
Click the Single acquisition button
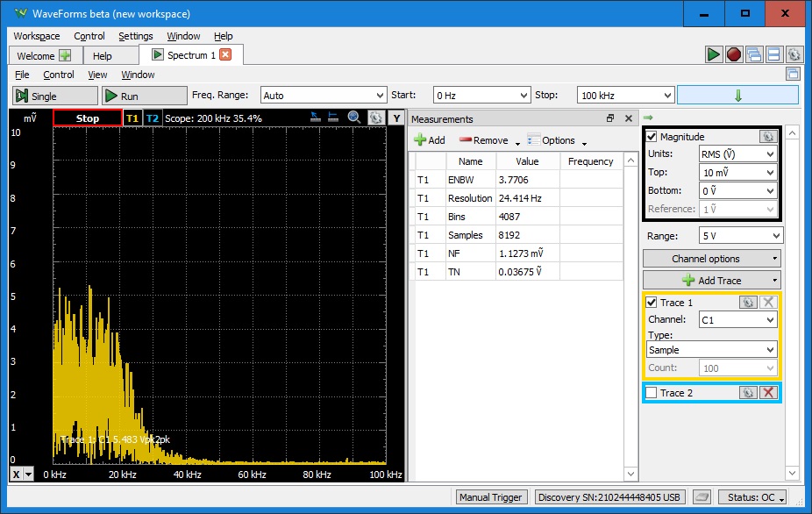54,96
